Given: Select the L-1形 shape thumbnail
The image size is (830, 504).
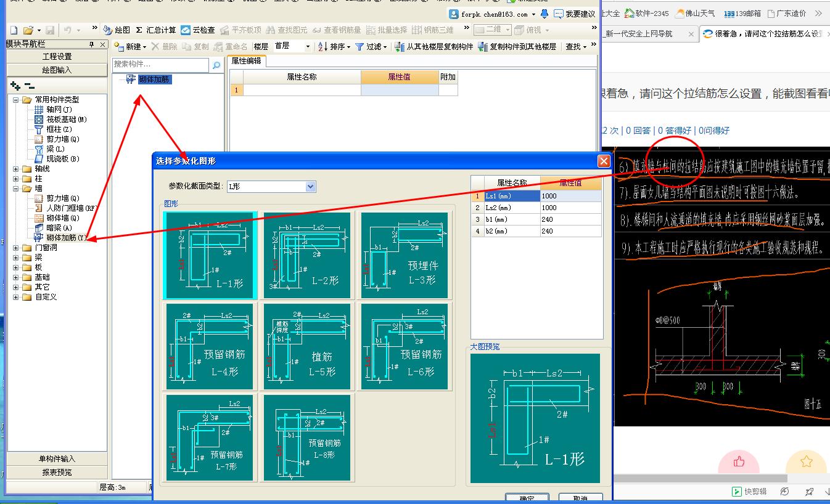Looking at the screenshot, I should (x=210, y=255).
